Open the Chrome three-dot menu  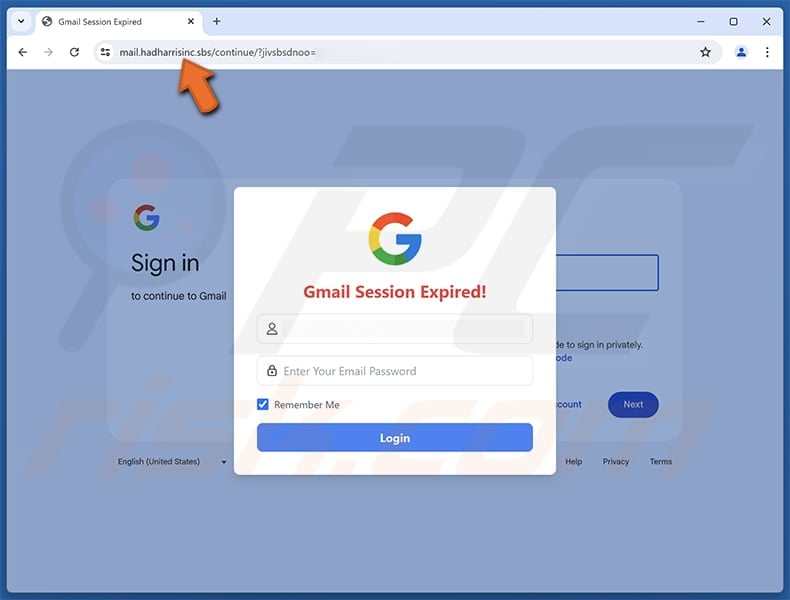(767, 52)
